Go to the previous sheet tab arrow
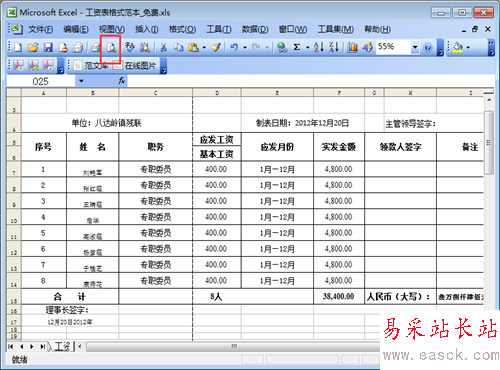The image size is (500, 370). pos(21,347)
